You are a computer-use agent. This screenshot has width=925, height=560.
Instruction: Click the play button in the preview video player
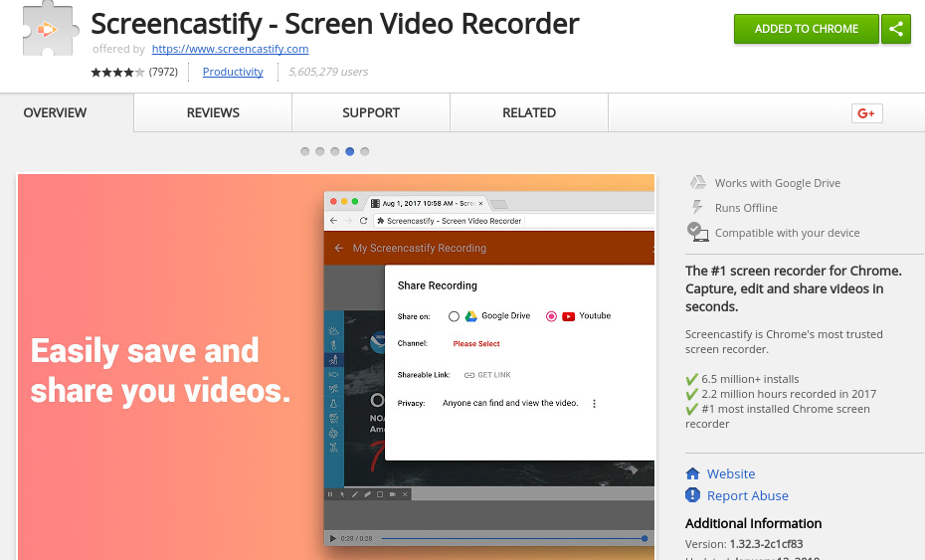(333, 538)
